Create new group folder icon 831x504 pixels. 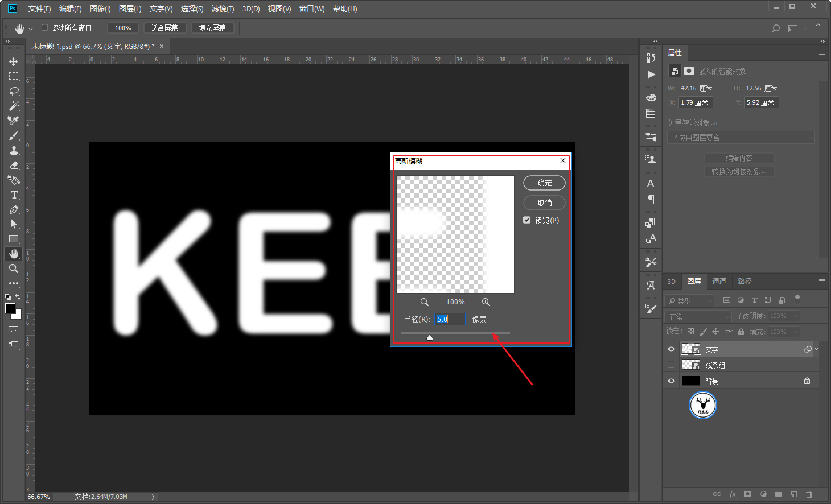(x=779, y=494)
